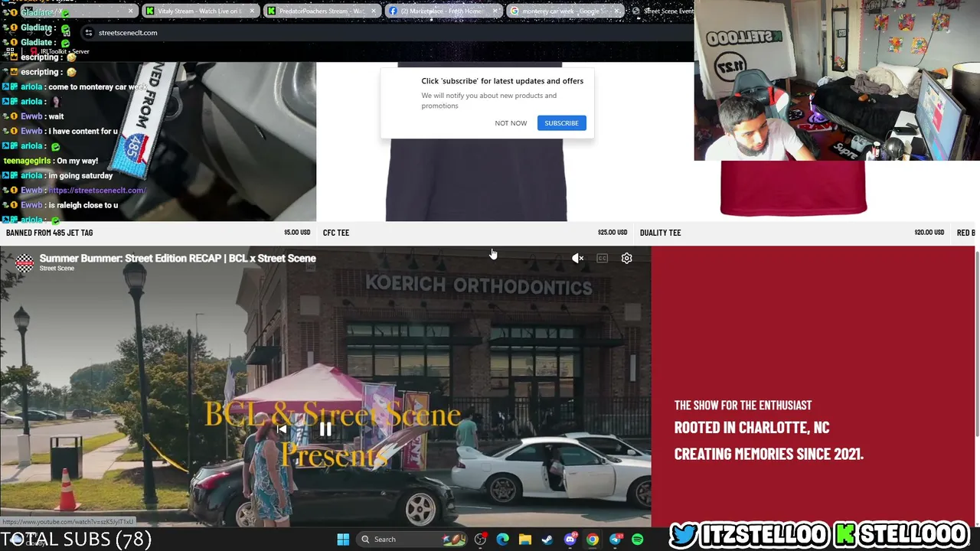The image size is (980, 551).
Task: Click the Subscribe notification button
Action: pyautogui.click(x=561, y=123)
